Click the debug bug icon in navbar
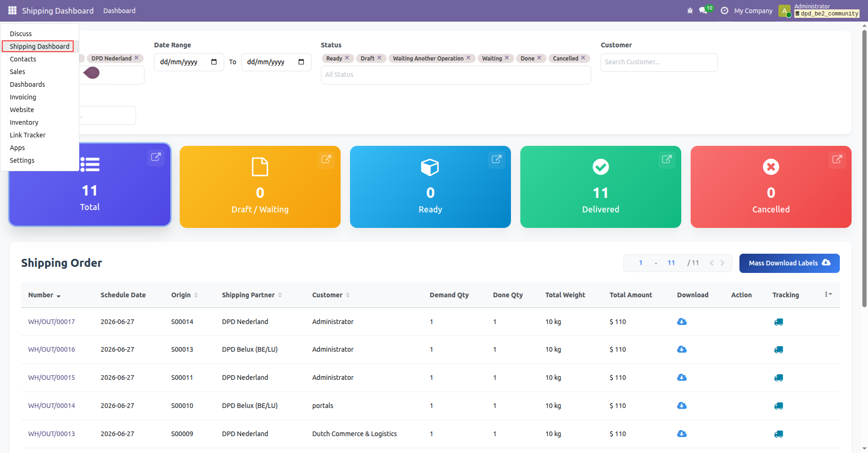This screenshot has width=868, height=453. (690, 10)
